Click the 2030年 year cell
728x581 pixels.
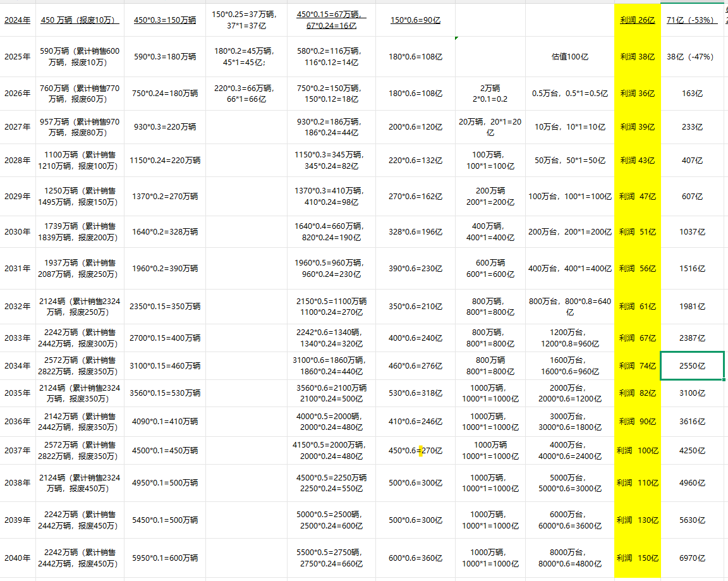pyautogui.click(x=18, y=232)
